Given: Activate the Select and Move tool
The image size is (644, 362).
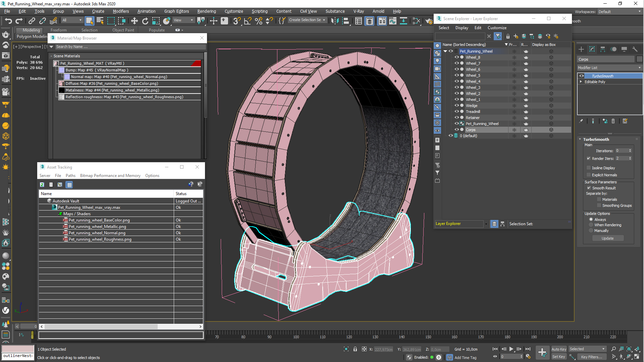Looking at the screenshot, I should click(x=134, y=21).
